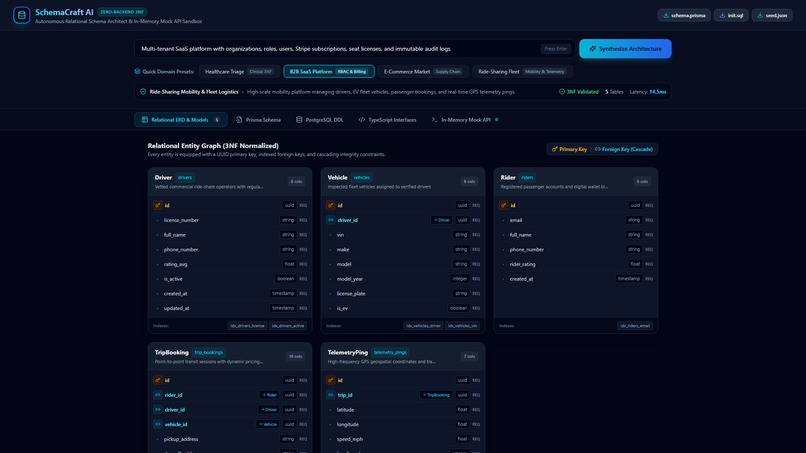
Task: Click the Driver card title
Action: (163, 177)
